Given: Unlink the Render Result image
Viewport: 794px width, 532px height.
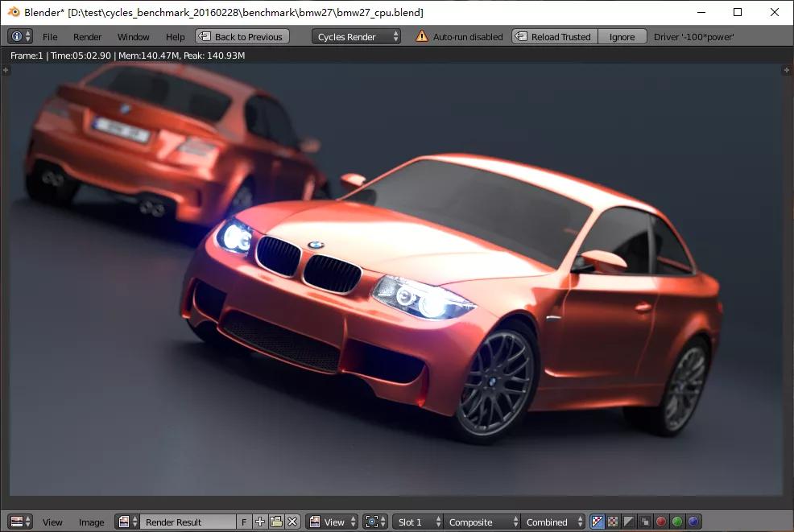Looking at the screenshot, I should coord(292,522).
